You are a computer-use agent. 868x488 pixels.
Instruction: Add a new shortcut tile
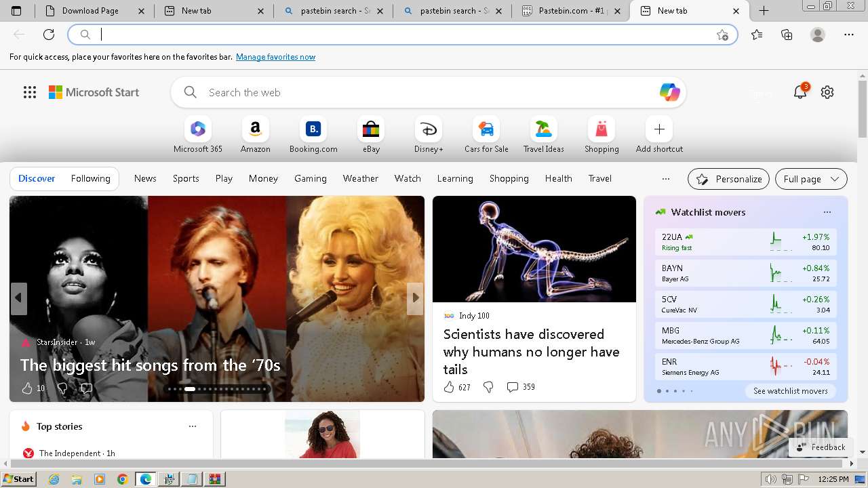coord(659,129)
